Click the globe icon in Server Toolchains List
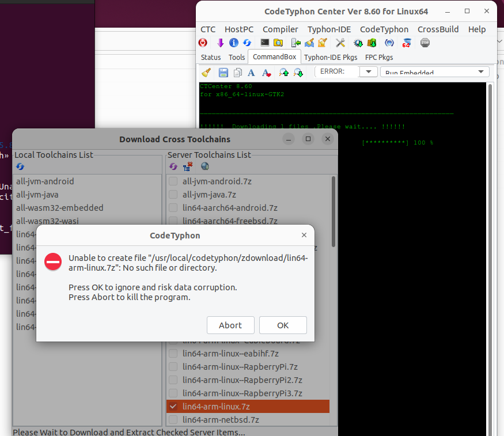 click(204, 166)
